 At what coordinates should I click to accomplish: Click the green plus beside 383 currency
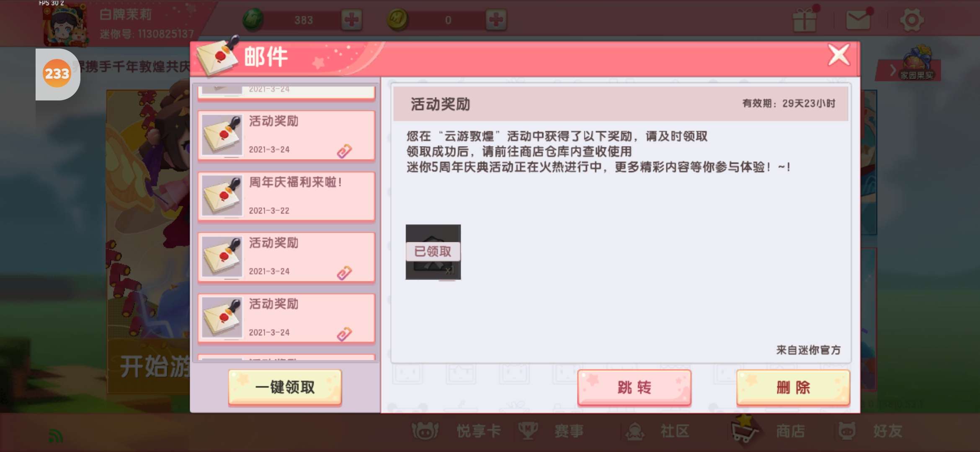point(352,20)
